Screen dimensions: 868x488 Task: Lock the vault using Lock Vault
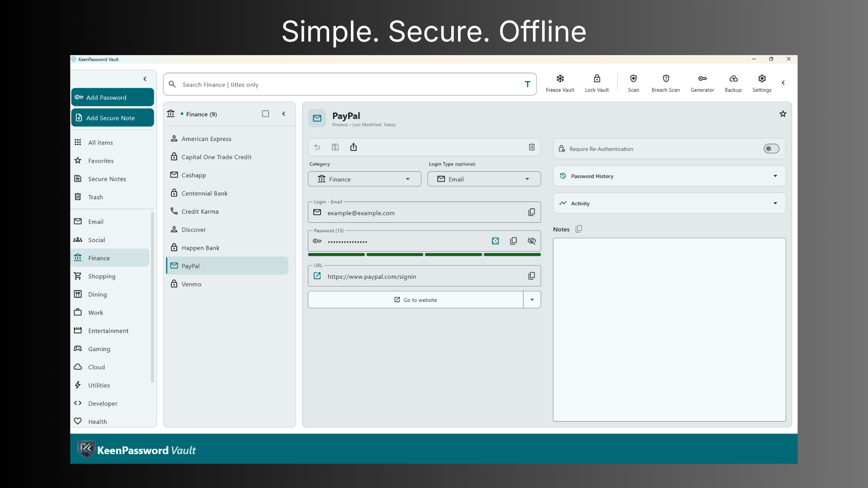[x=597, y=84]
